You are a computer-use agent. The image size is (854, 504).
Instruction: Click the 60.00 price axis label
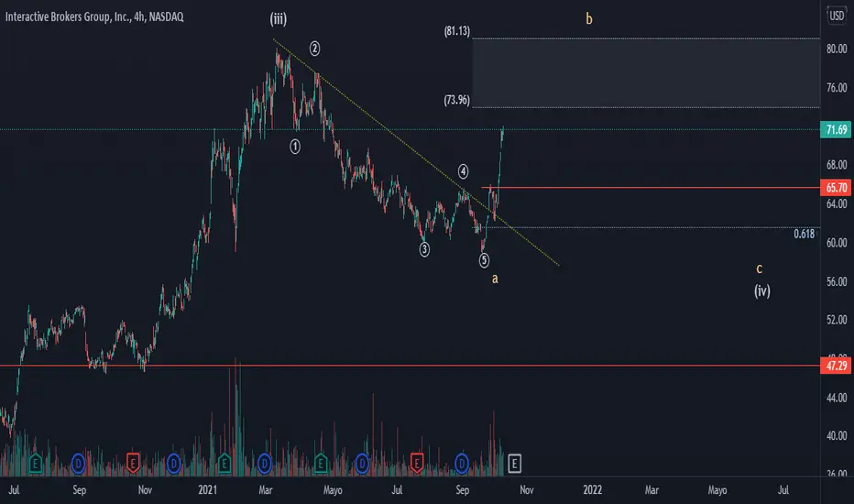tap(836, 243)
